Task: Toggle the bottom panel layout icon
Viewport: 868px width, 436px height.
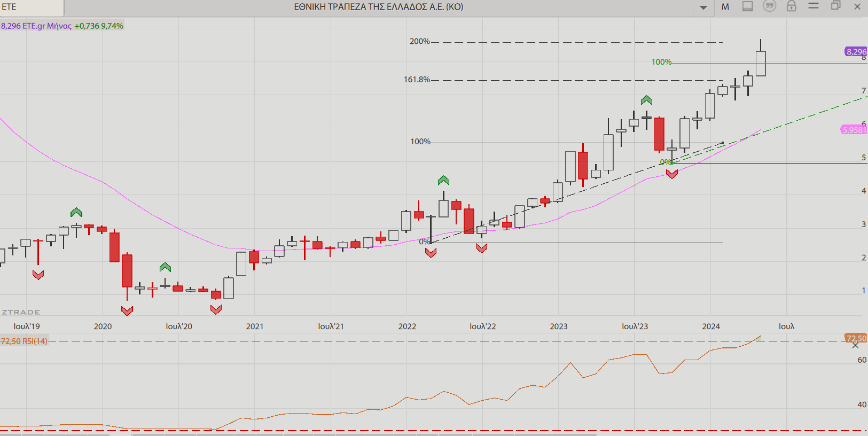Action: tap(747, 6)
